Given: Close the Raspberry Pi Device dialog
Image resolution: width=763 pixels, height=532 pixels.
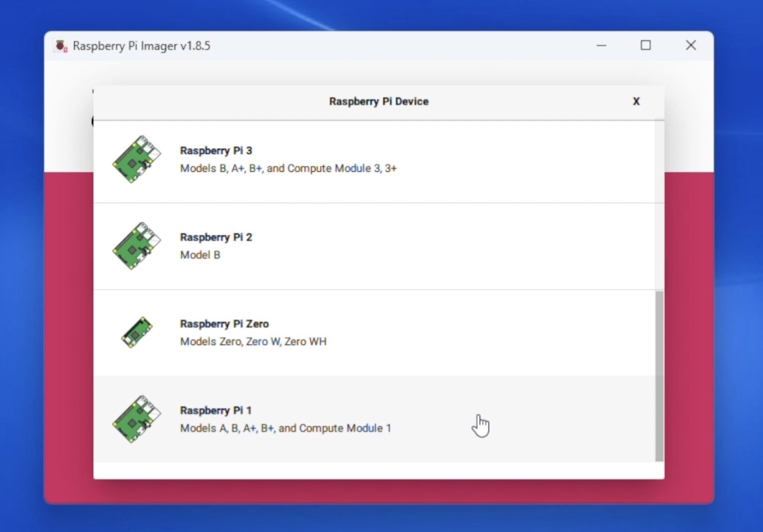Looking at the screenshot, I should click(636, 101).
